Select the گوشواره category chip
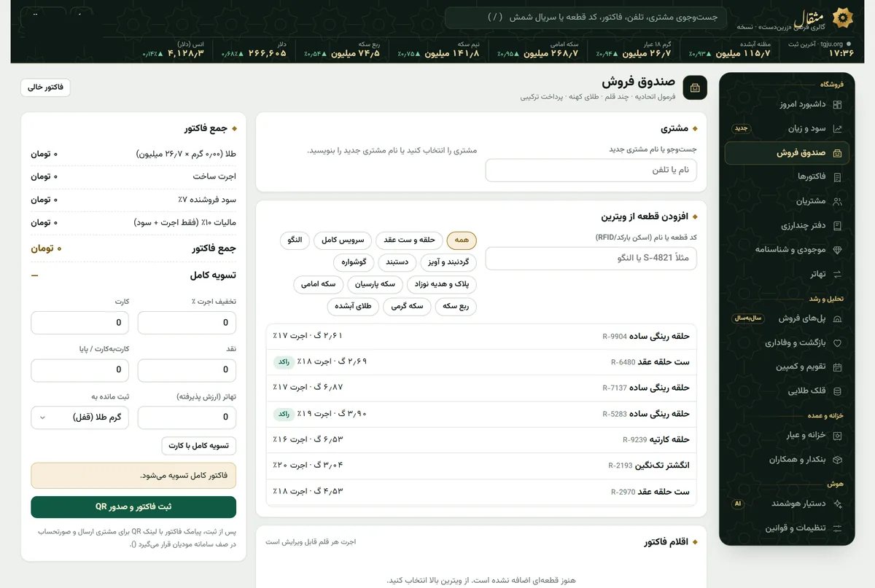The image size is (875, 588). [354, 262]
